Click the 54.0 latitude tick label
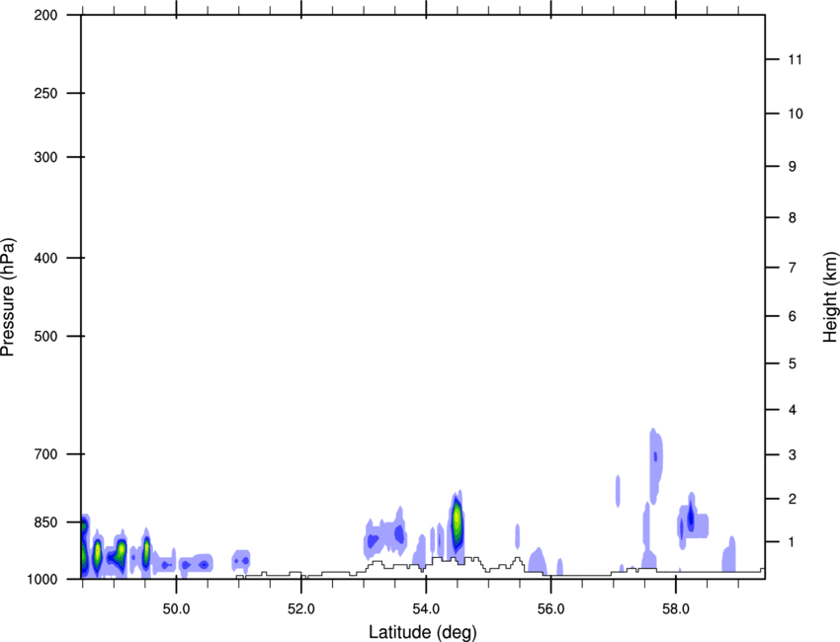 pos(426,609)
